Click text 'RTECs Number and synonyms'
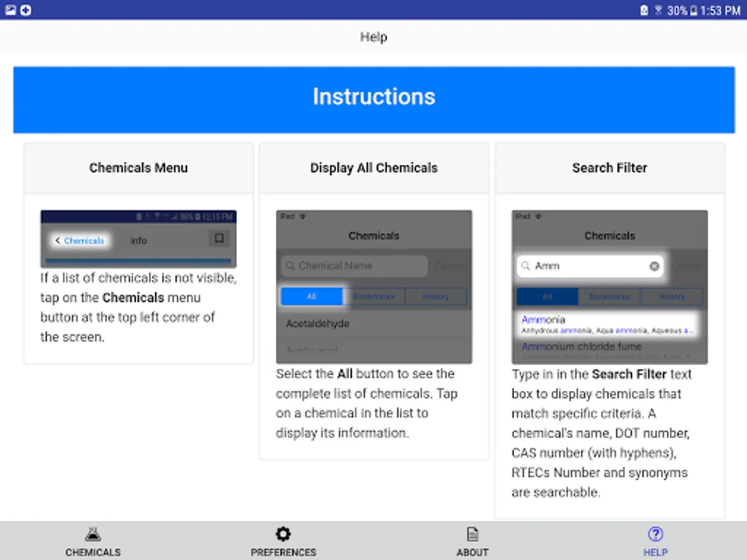 click(599, 472)
